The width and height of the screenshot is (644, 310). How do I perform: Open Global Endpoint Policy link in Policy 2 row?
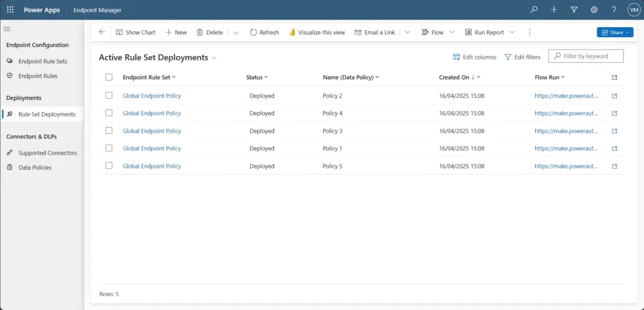point(152,96)
